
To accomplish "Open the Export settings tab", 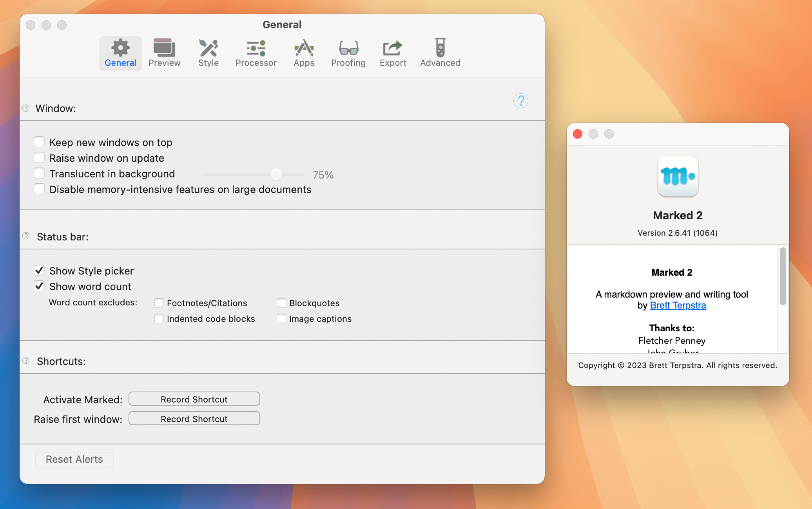I will pos(393,52).
